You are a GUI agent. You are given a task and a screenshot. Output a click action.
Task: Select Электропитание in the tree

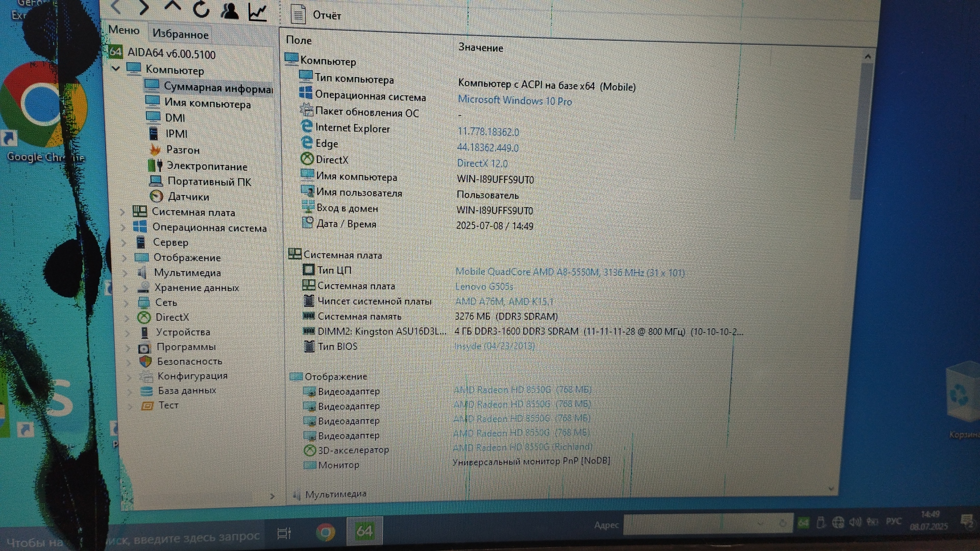207,166
